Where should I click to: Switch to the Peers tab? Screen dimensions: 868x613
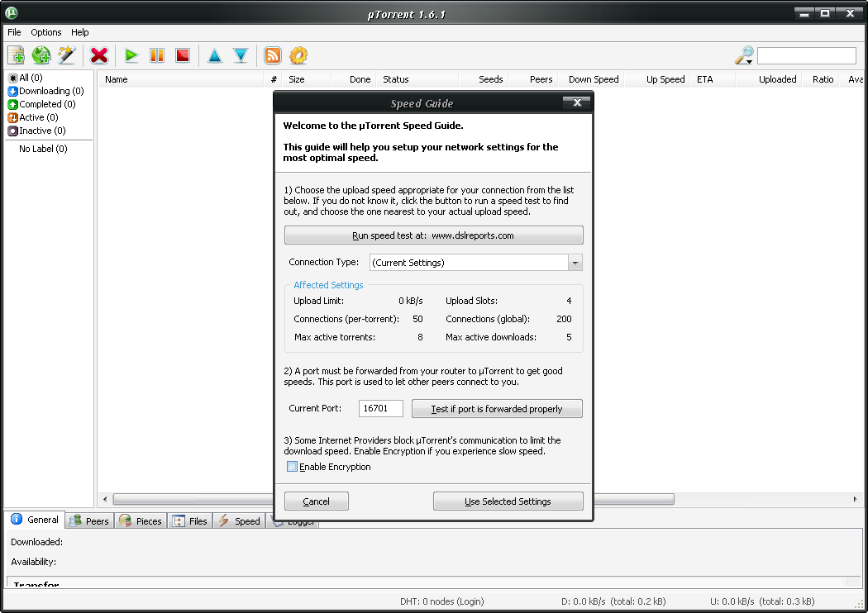[89, 521]
